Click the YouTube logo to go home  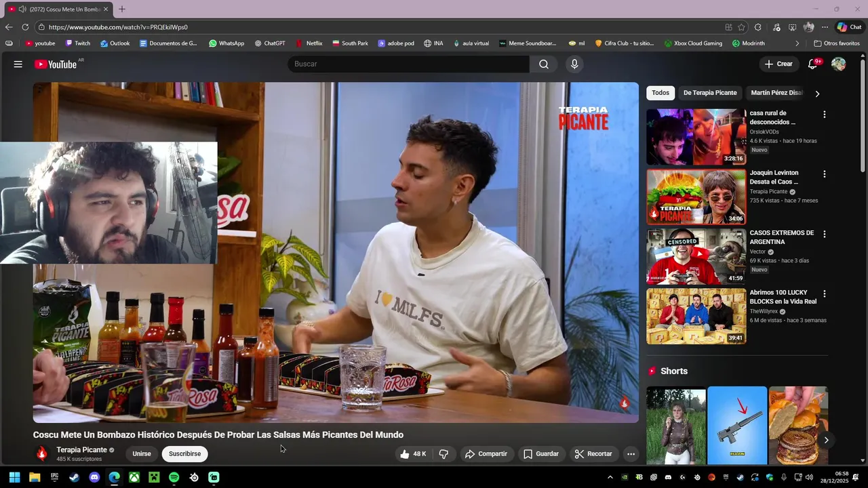click(x=56, y=64)
